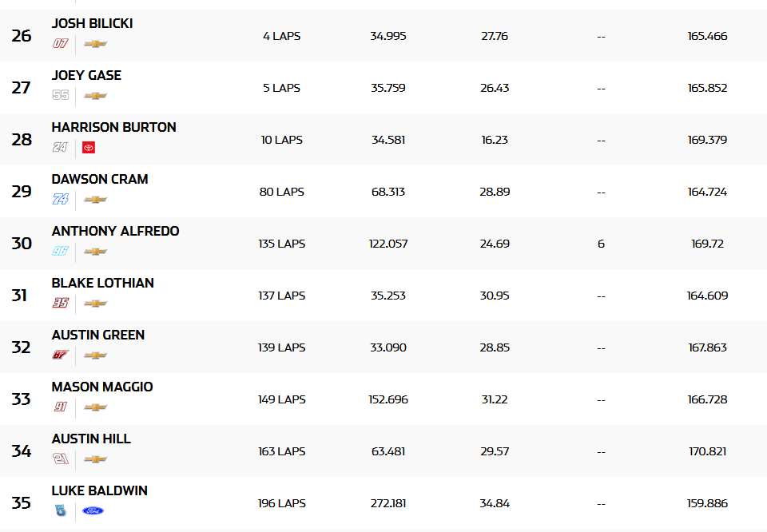Image resolution: width=767 pixels, height=532 pixels.
Task: Click the number 96 car badge
Action: (x=61, y=251)
